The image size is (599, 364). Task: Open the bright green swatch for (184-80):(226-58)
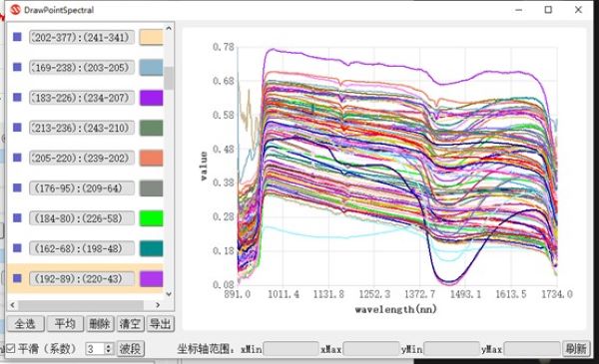tap(152, 218)
